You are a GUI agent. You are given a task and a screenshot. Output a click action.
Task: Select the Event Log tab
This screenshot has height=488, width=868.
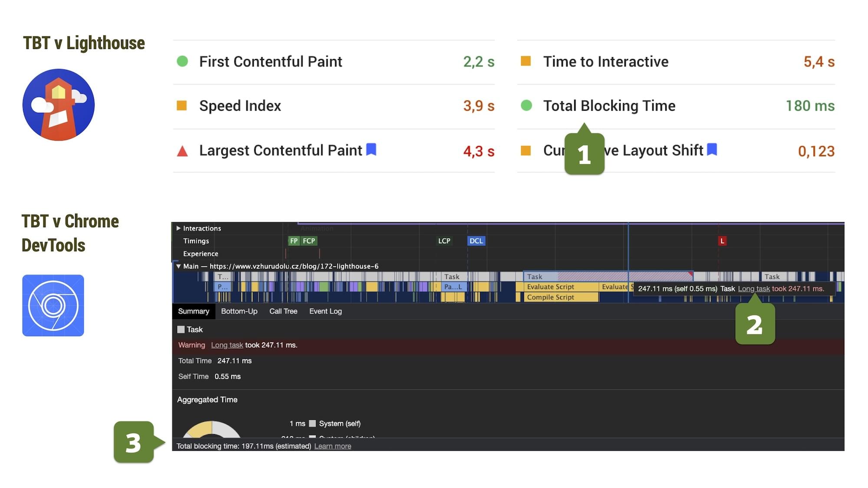point(325,311)
